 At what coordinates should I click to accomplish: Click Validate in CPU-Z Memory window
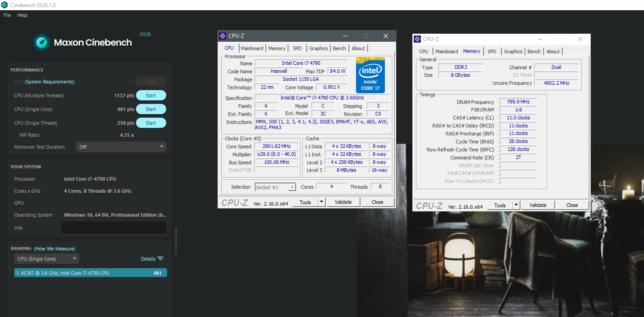(x=538, y=205)
